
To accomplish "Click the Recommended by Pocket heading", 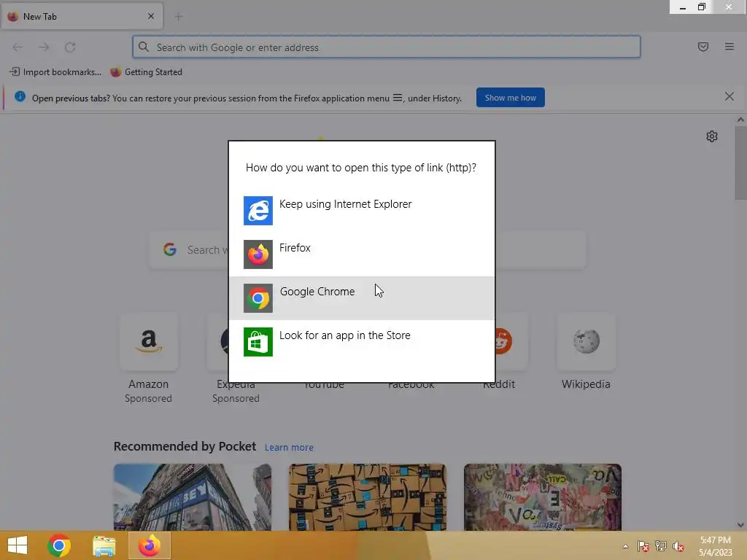I will coord(185,447).
